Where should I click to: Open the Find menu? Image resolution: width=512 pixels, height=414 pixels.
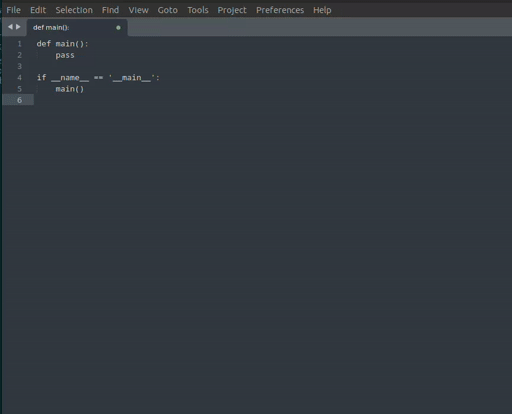(110, 10)
